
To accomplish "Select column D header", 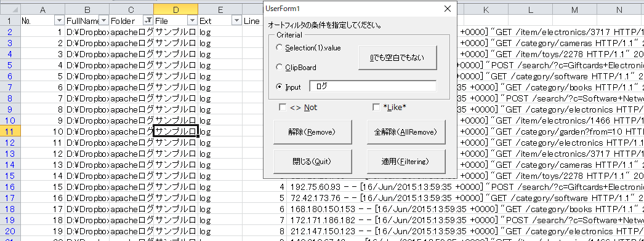I will 176,9.
